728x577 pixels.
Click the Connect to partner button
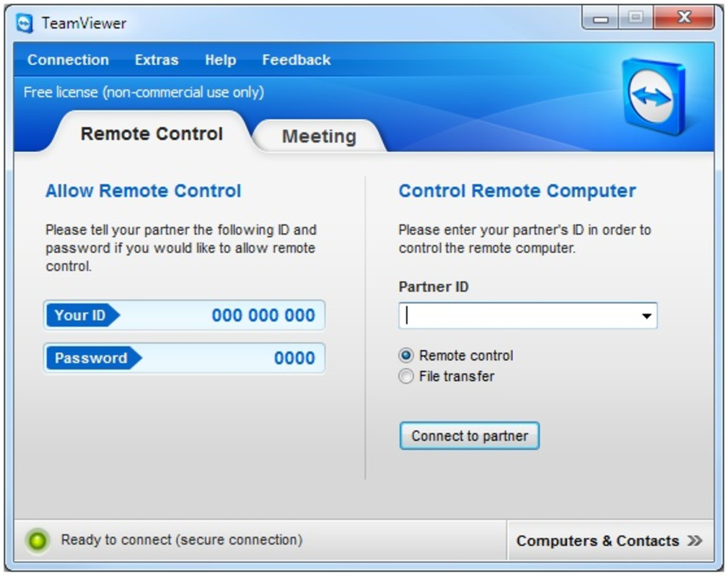click(469, 435)
